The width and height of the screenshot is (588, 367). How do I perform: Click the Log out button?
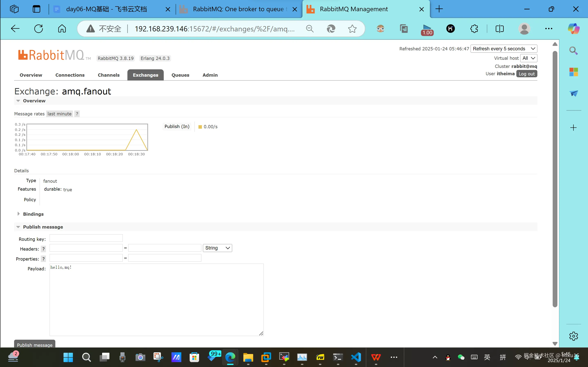[526, 74]
